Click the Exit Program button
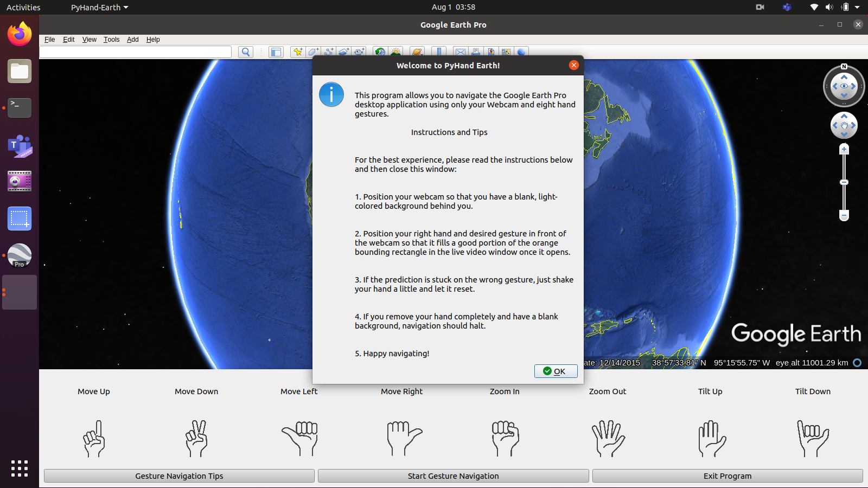The height and width of the screenshot is (488, 868). pyautogui.click(x=727, y=476)
